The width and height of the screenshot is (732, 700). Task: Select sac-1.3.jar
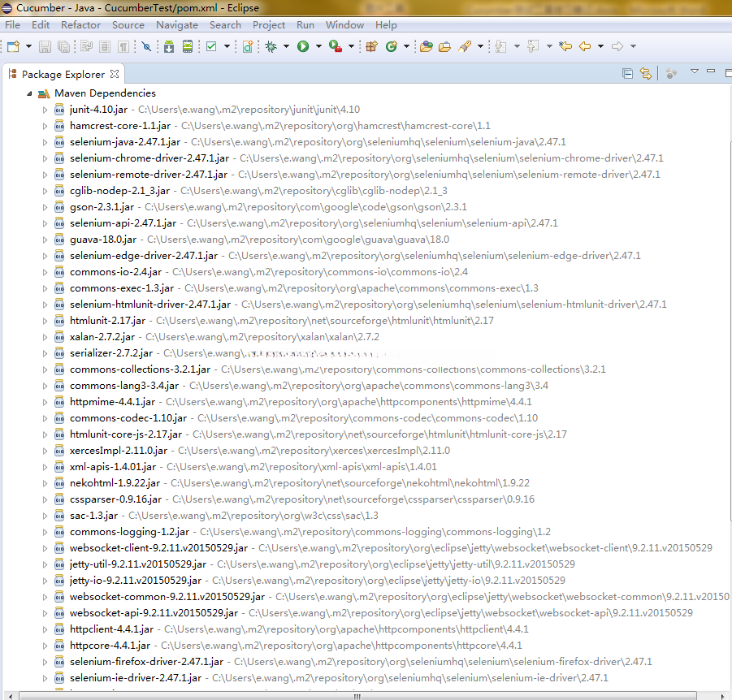(x=93, y=516)
